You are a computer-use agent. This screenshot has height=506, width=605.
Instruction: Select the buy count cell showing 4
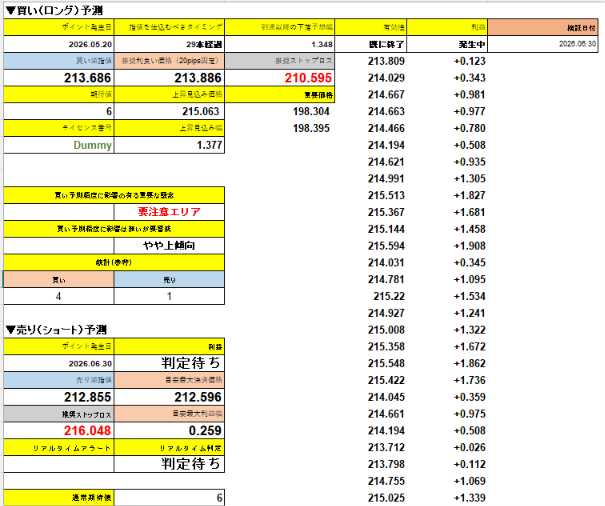pos(59,296)
